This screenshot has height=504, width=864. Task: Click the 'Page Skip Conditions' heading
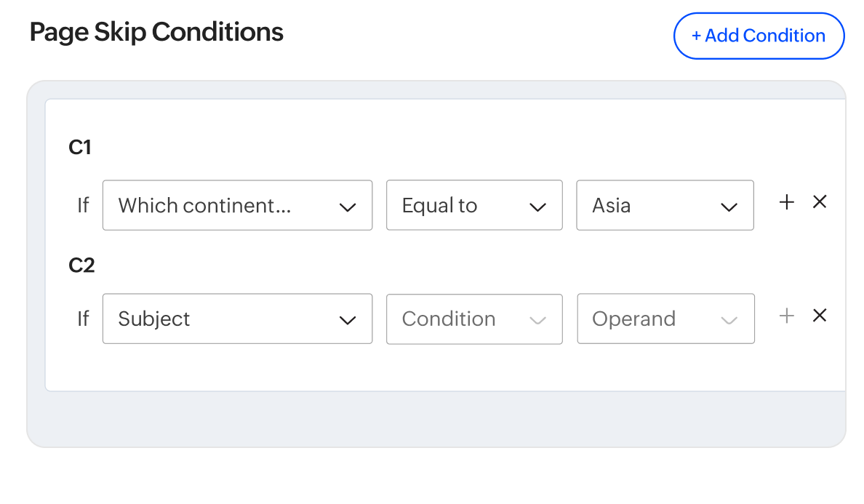156,32
